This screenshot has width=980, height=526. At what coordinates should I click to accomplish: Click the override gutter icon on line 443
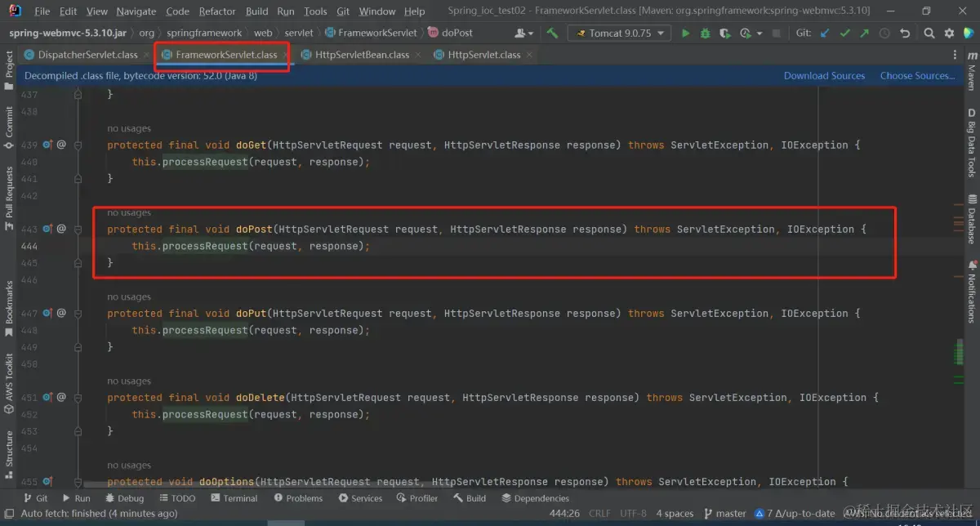48,229
